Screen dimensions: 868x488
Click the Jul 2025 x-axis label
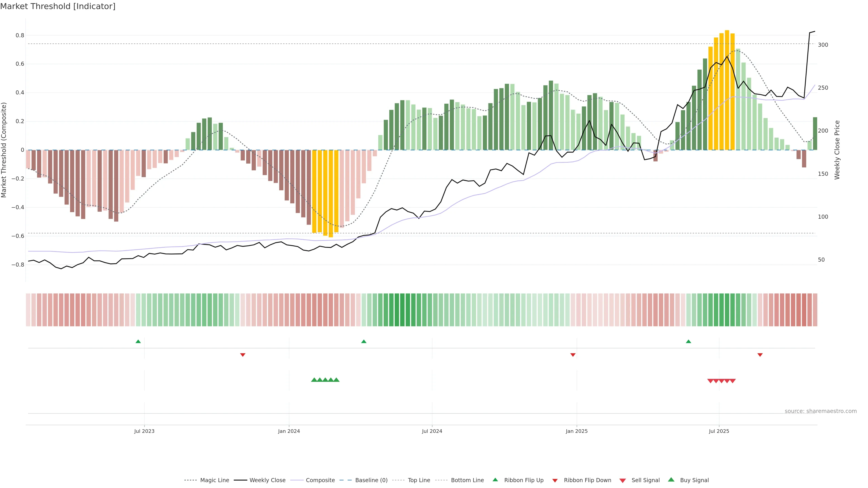click(719, 431)
